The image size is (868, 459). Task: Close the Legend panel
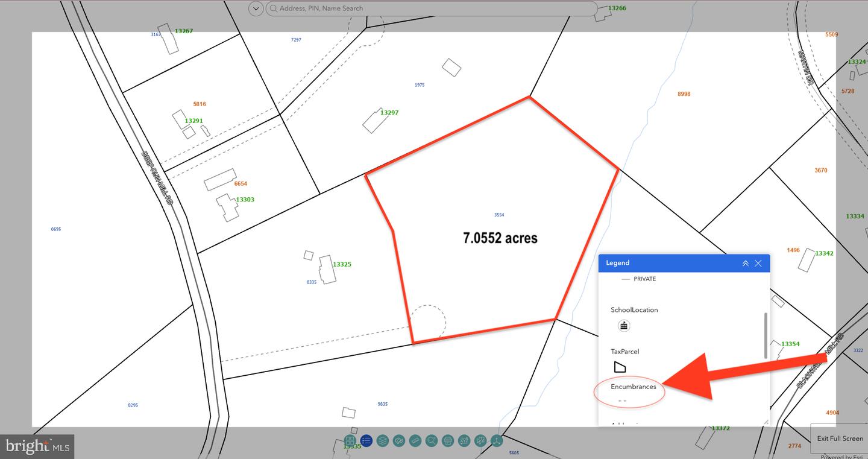pyautogui.click(x=758, y=263)
